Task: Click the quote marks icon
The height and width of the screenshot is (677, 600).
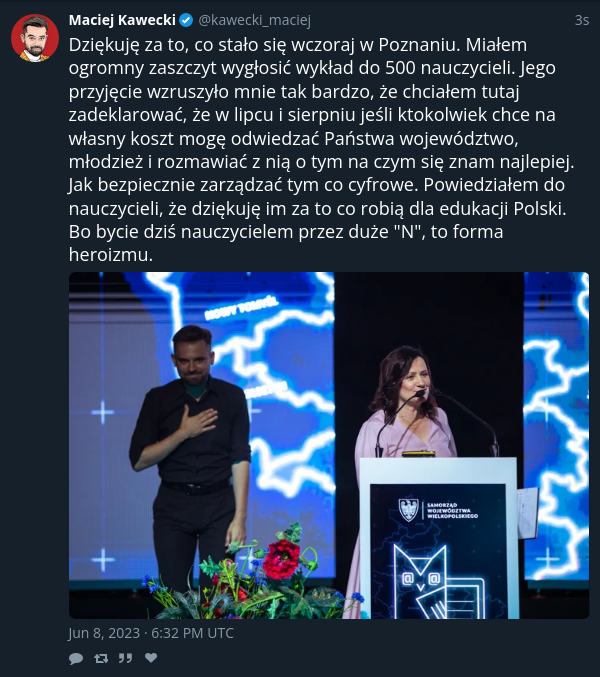Action: [126, 658]
